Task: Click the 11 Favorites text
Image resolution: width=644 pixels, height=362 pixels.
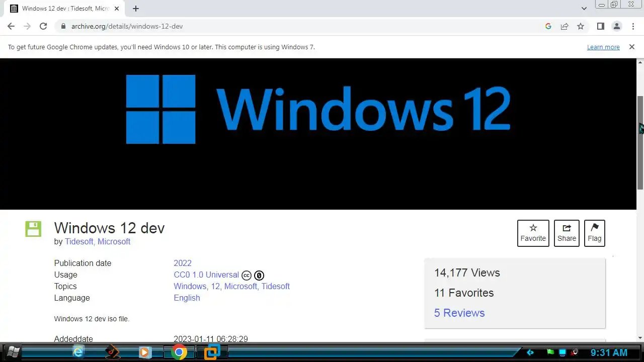Action: (464, 293)
